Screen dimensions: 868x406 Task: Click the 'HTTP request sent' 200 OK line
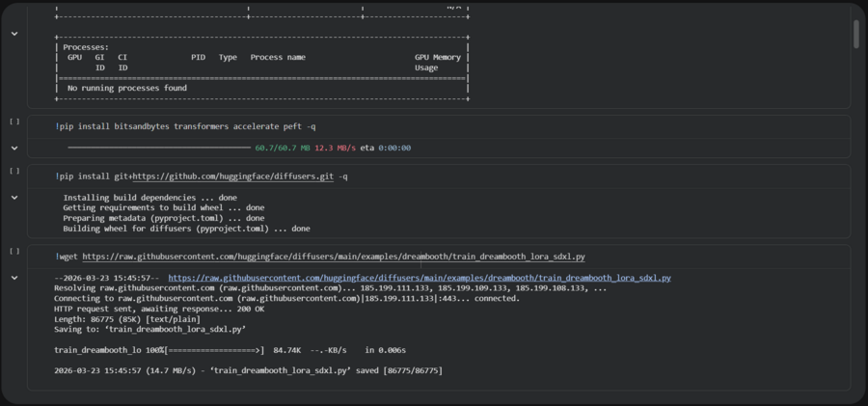click(159, 309)
